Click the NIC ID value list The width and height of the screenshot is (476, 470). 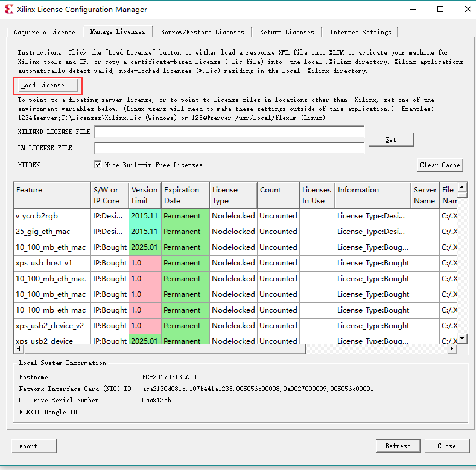coord(258,389)
